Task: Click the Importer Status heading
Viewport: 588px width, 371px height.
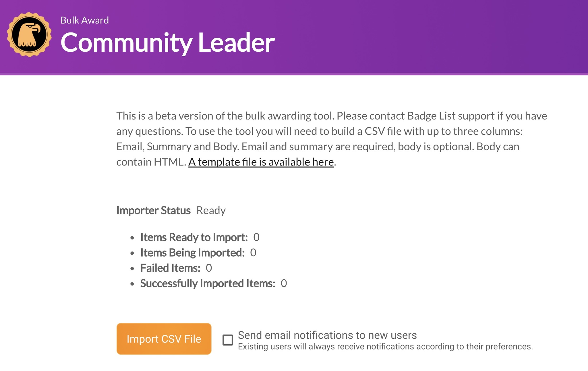Action: pyautogui.click(x=153, y=210)
